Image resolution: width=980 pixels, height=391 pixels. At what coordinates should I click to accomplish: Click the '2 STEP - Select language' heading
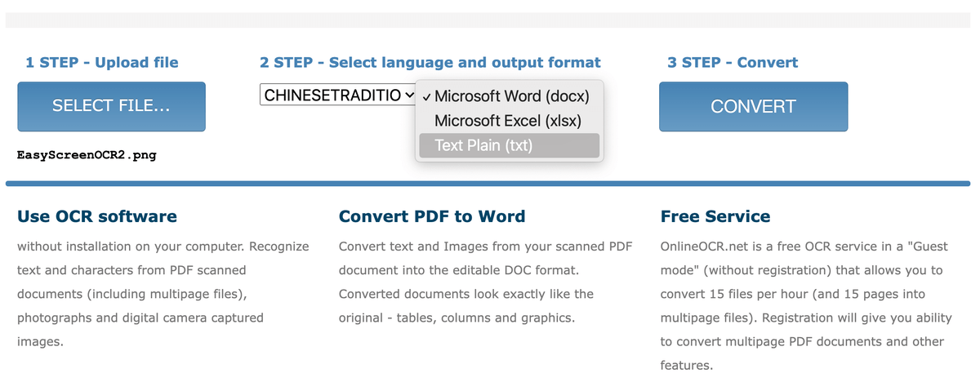tap(430, 62)
